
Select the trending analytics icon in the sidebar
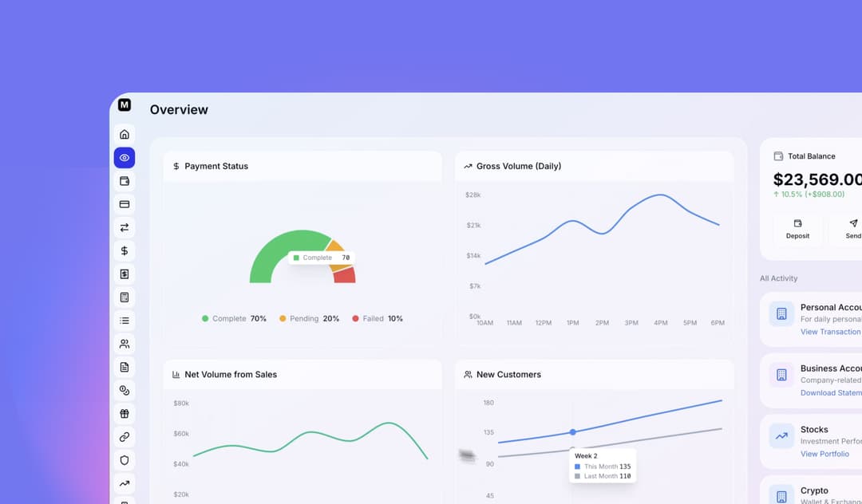124,482
